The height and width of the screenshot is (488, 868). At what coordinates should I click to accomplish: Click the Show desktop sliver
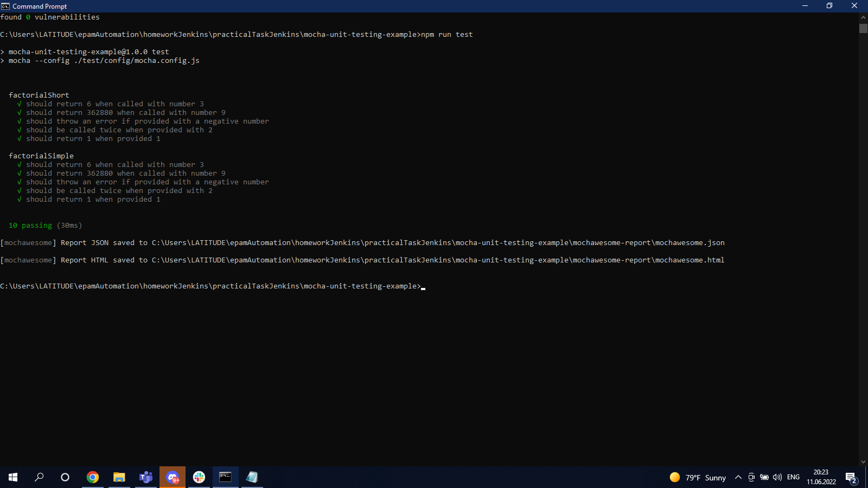point(866,477)
